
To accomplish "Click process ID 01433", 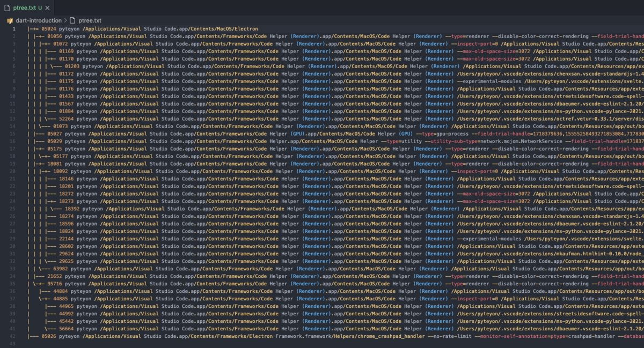I will click(67, 96).
